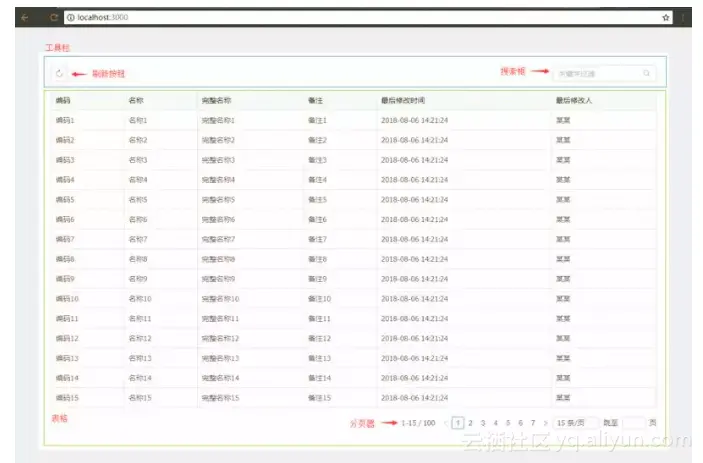Click the last modifier in the 编码6 row
Screen dimensions: 703x463
coord(563,219)
